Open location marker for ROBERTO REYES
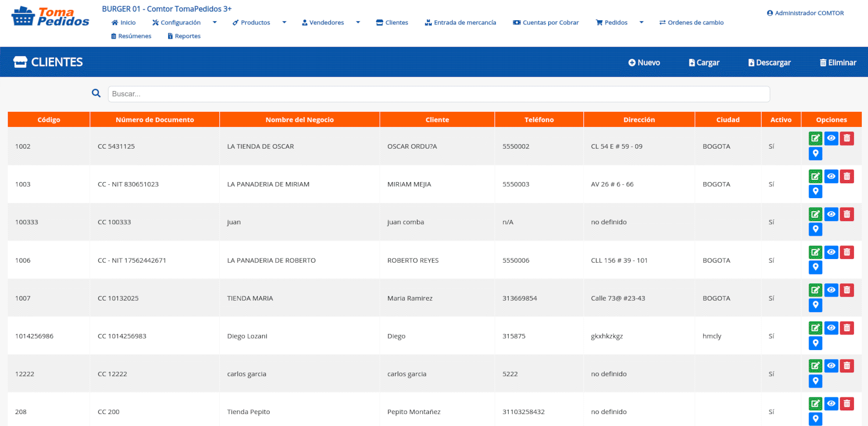The image size is (868, 426). (x=815, y=267)
